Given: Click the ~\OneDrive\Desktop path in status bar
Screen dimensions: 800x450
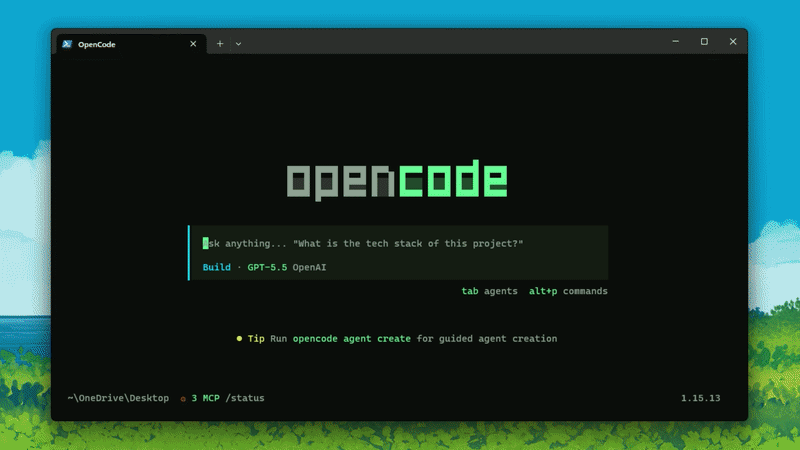Looking at the screenshot, I should tap(118, 398).
